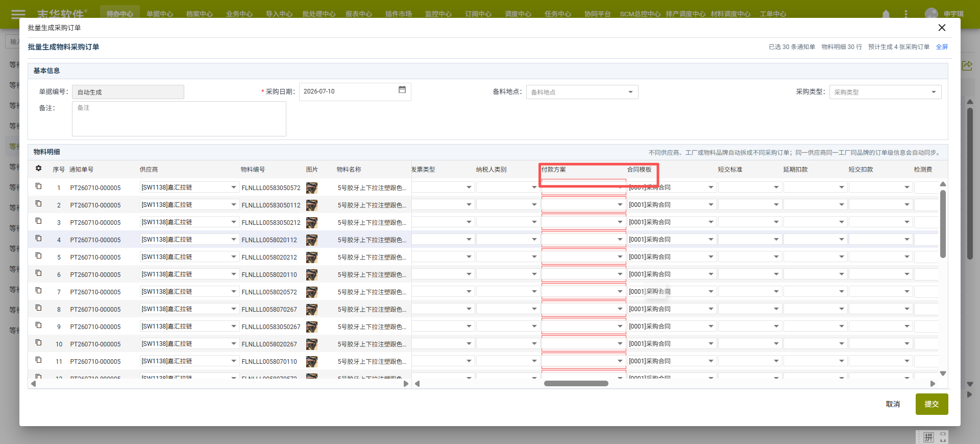The width and height of the screenshot is (980, 444).
Task: Open 付款方案 dropdown in row 3
Action: (x=620, y=222)
